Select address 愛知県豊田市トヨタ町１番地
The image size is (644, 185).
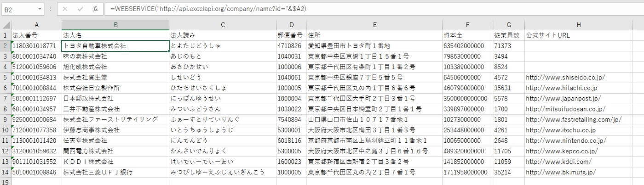[x=374, y=45]
